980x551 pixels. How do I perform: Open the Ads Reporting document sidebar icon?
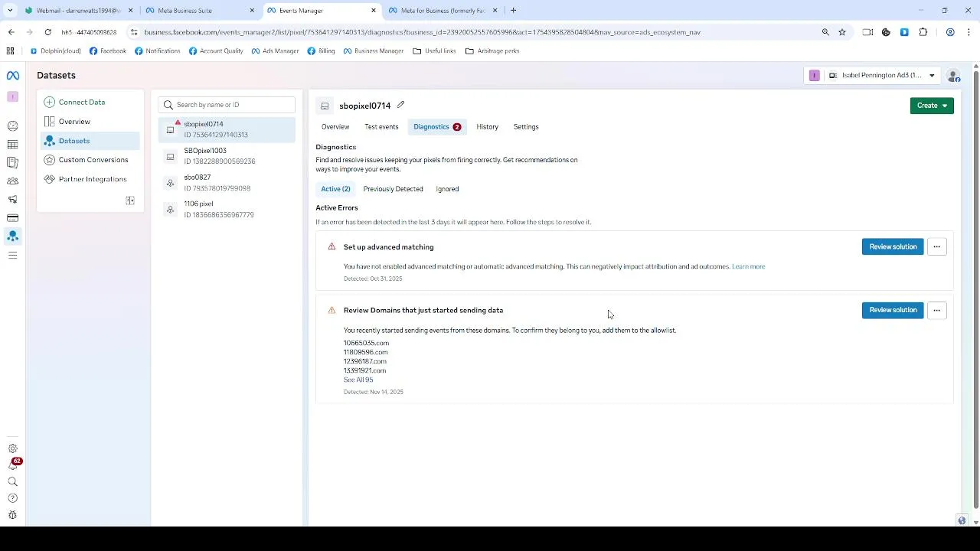(12, 163)
